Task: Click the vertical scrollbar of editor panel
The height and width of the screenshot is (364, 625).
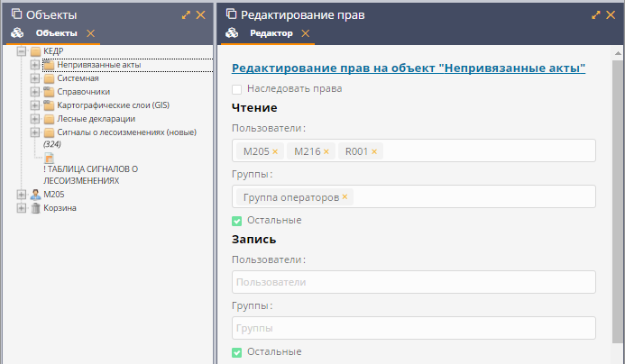Action: point(618,207)
